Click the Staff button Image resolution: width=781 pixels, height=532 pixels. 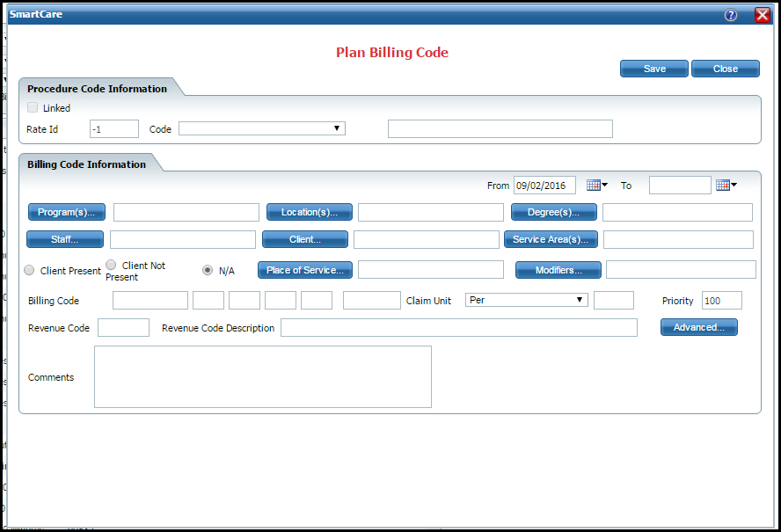[64, 239]
